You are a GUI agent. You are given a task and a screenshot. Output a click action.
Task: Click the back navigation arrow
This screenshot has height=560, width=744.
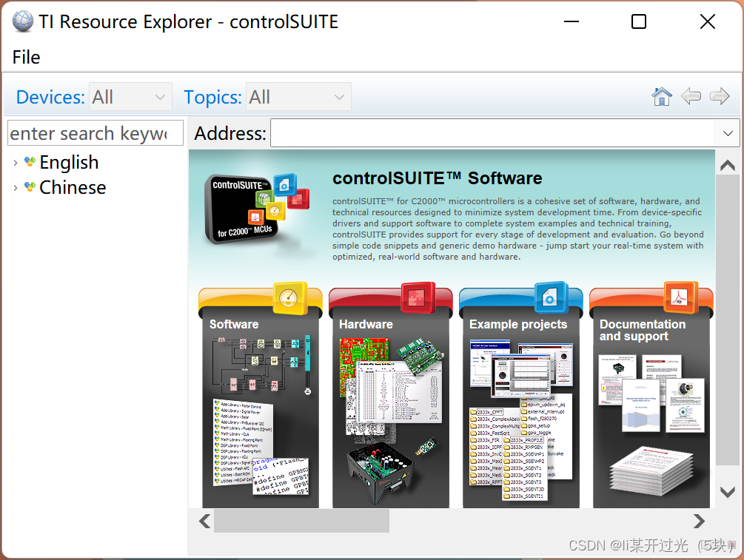pos(691,96)
